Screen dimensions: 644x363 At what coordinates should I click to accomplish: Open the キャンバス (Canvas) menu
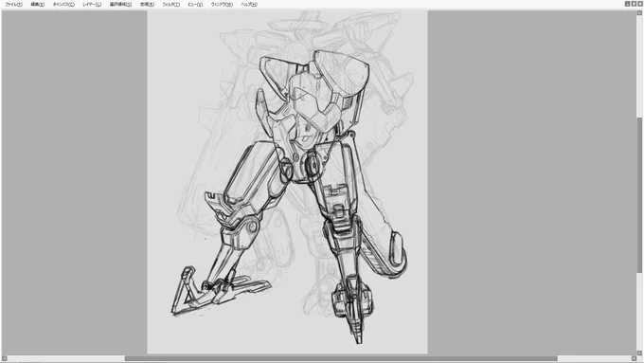[x=63, y=5]
